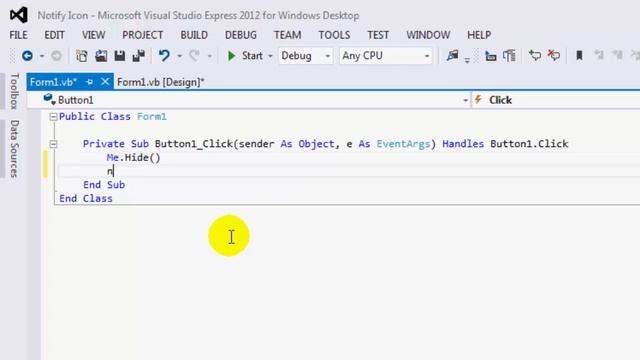Open the Toolbox side panel
This screenshot has height=360, width=640.
pyautogui.click(x=14, y=91)
